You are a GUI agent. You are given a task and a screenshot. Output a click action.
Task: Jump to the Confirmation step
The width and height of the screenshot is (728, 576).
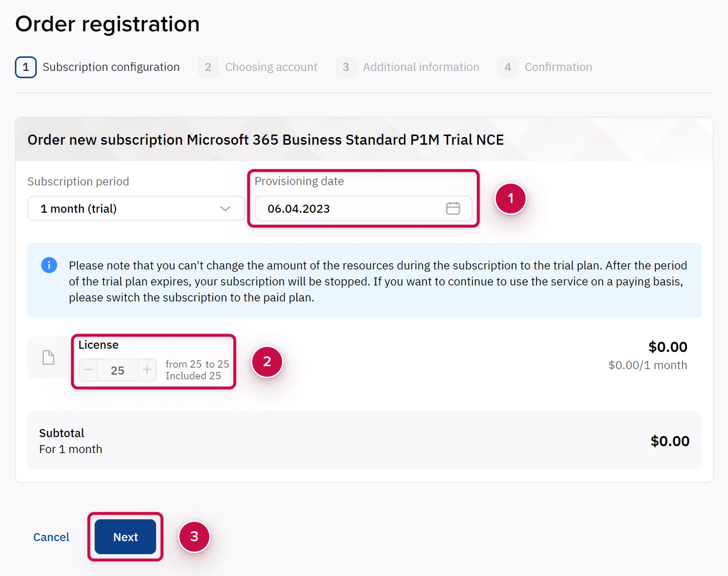558,67
